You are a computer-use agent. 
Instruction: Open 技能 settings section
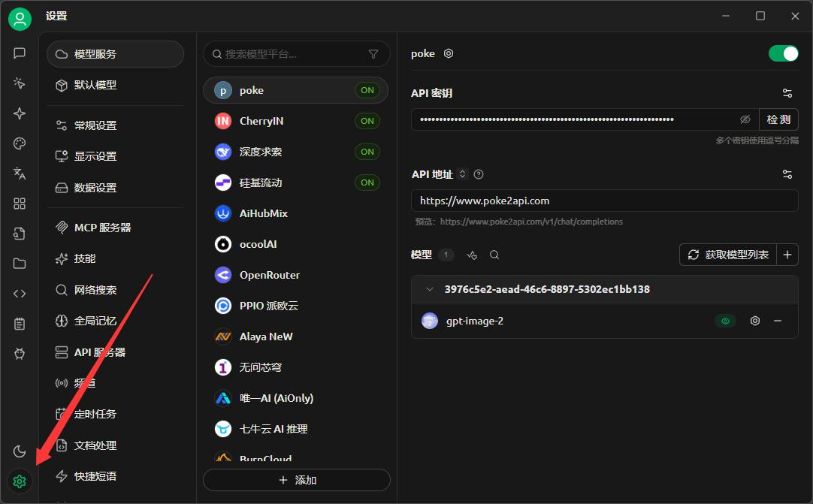click(115, 258)
